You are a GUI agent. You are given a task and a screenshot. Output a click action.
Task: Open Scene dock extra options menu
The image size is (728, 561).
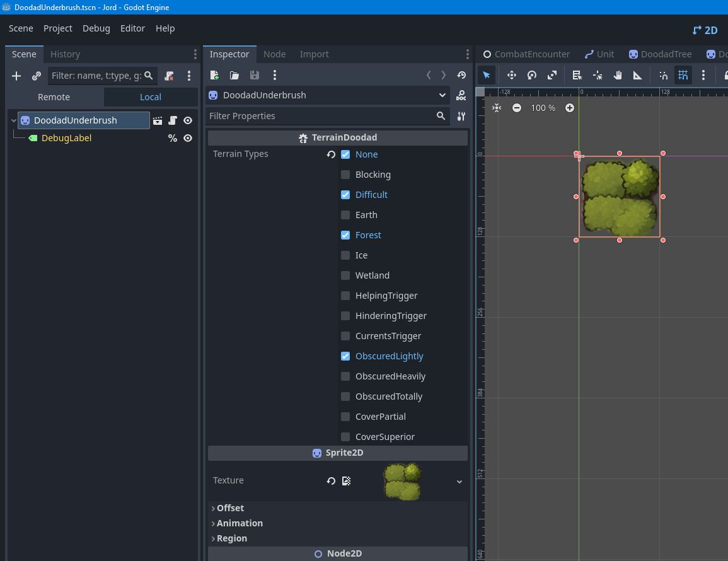pyautogui.click(x=189, y=76)
